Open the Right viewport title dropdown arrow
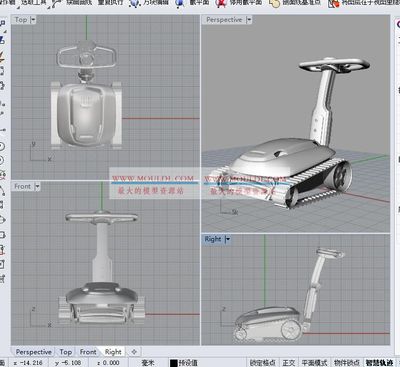Viewport: 400px width, 367px height. [x=228, y=239]
